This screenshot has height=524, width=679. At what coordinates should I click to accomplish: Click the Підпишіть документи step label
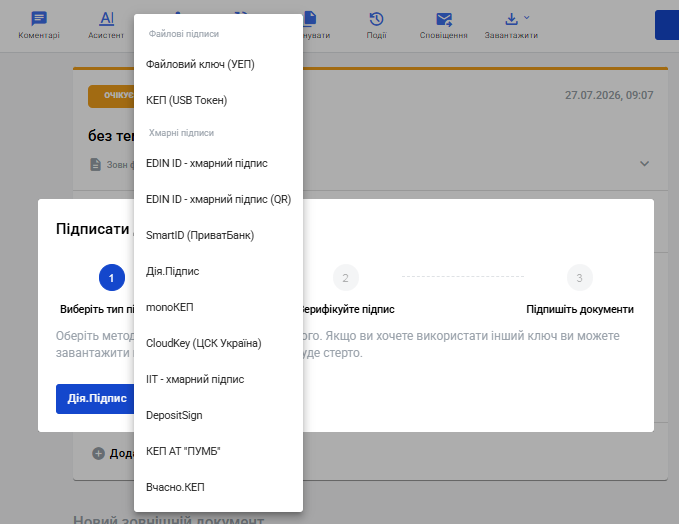click(580, 309)
